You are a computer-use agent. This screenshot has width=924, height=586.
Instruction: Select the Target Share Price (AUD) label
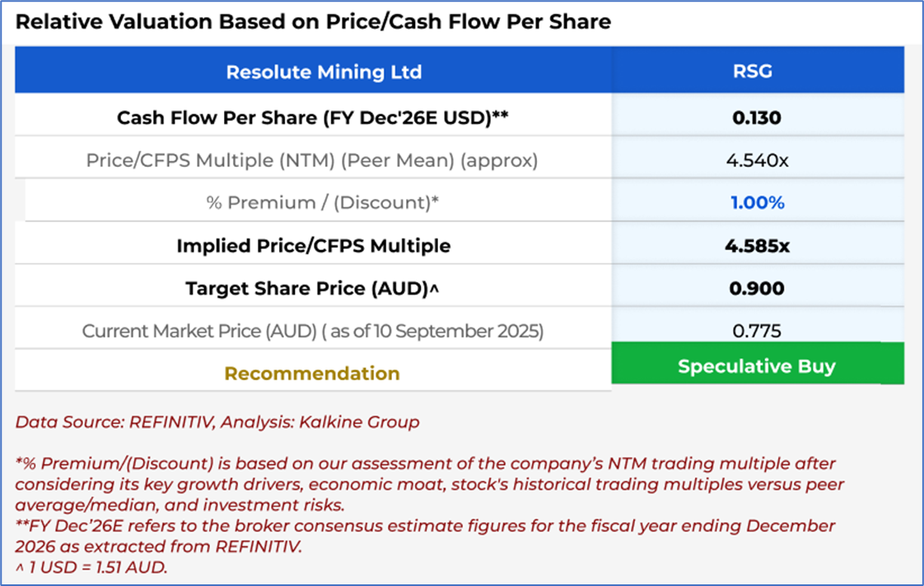[313, 289]
